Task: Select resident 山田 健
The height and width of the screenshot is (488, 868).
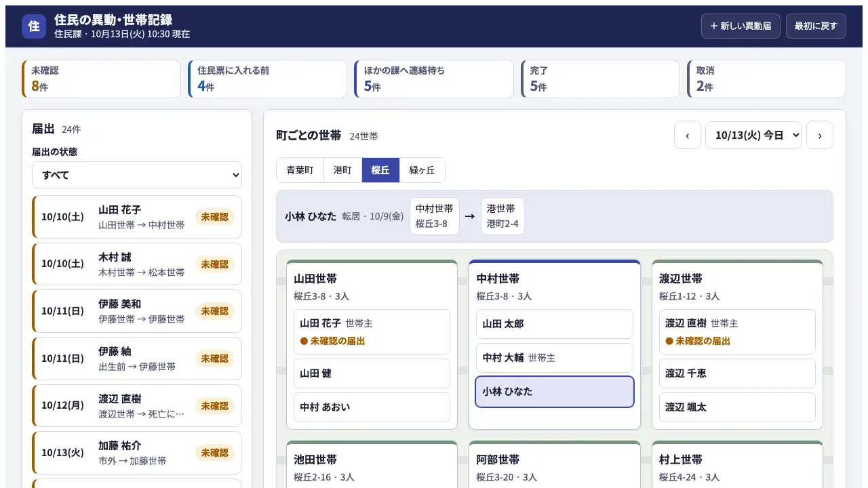Action: pos(372,373)
